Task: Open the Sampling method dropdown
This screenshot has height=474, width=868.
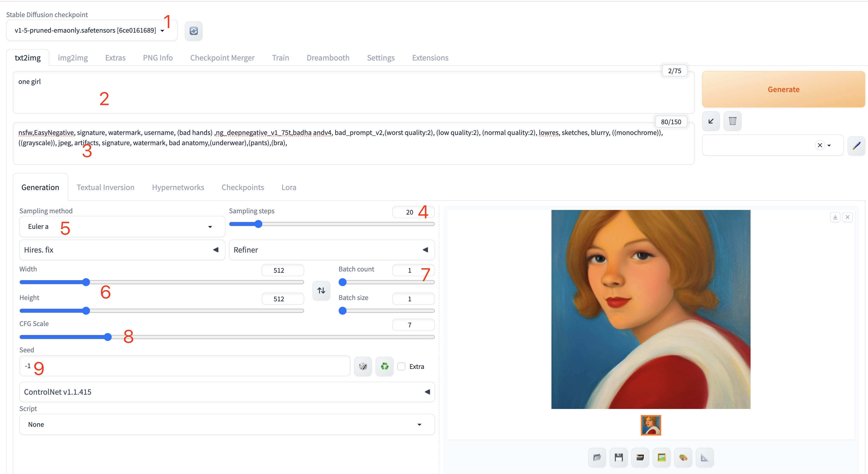Action: [122, 227]
